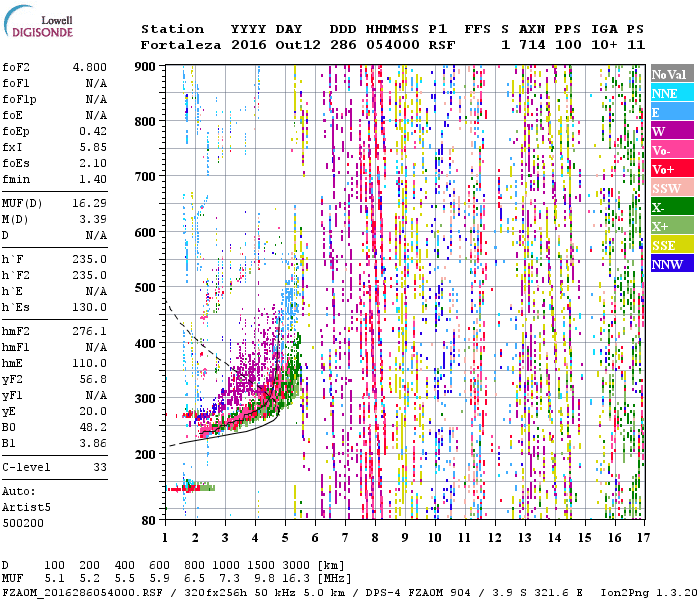Click the RSF program label
Viewport: 700px width, 600px height.
tap(442, 45)
